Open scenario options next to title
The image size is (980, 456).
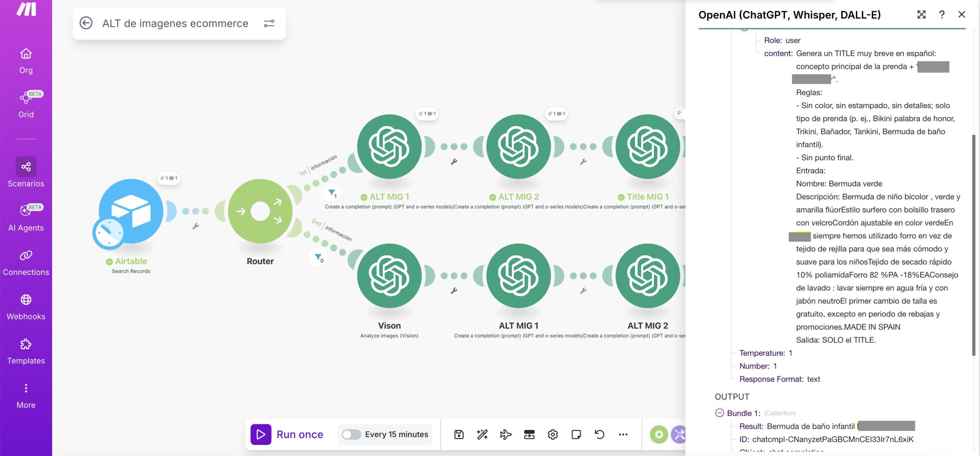point(269,23)
